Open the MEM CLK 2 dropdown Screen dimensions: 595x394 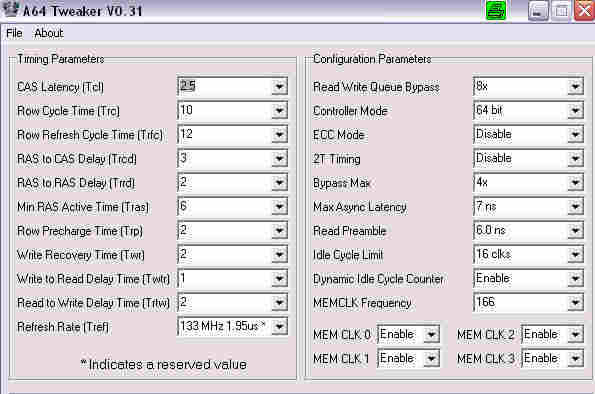(575, 334)
